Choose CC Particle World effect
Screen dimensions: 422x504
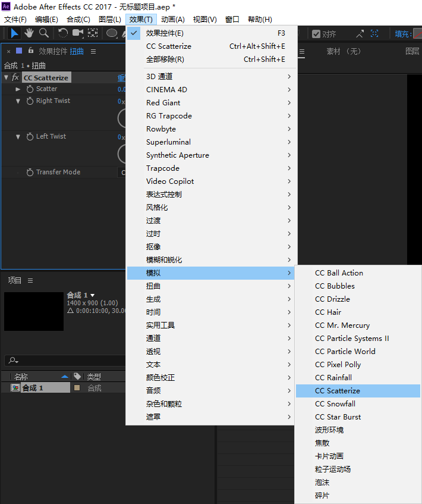358,352
